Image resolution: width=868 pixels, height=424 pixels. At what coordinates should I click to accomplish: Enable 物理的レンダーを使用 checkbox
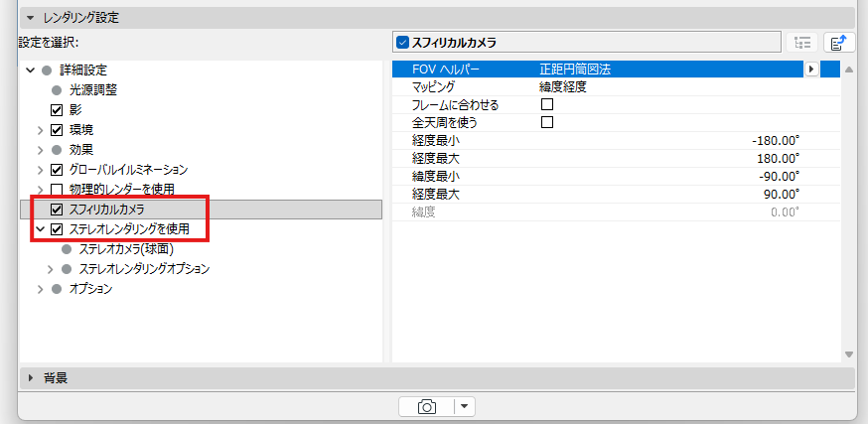tap(57, 190)
